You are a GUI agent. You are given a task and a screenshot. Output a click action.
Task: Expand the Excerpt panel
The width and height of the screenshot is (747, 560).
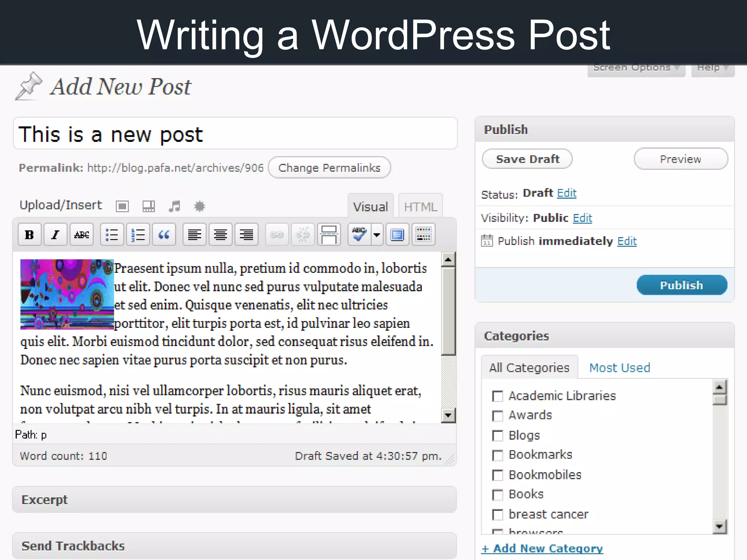pyautogui.click(x=235, y=499)
